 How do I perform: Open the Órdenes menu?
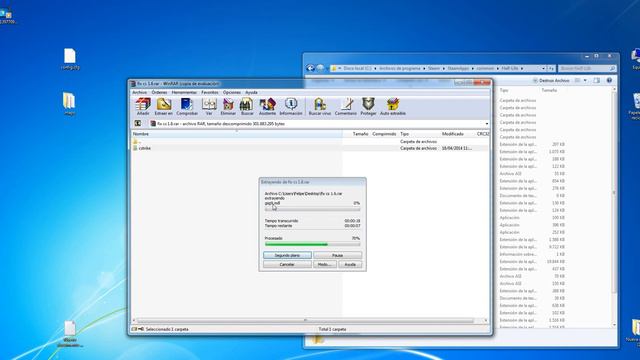pos(159,93)
